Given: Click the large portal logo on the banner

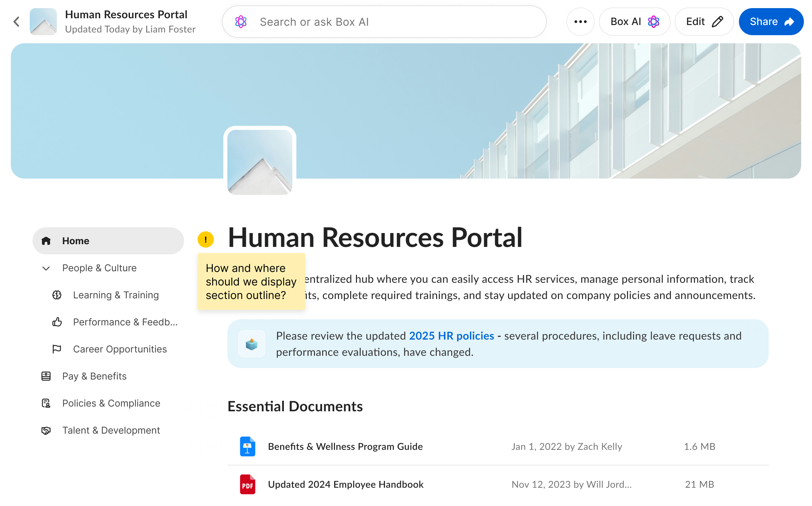Looking at the screenshot, I should pos(260,162).
